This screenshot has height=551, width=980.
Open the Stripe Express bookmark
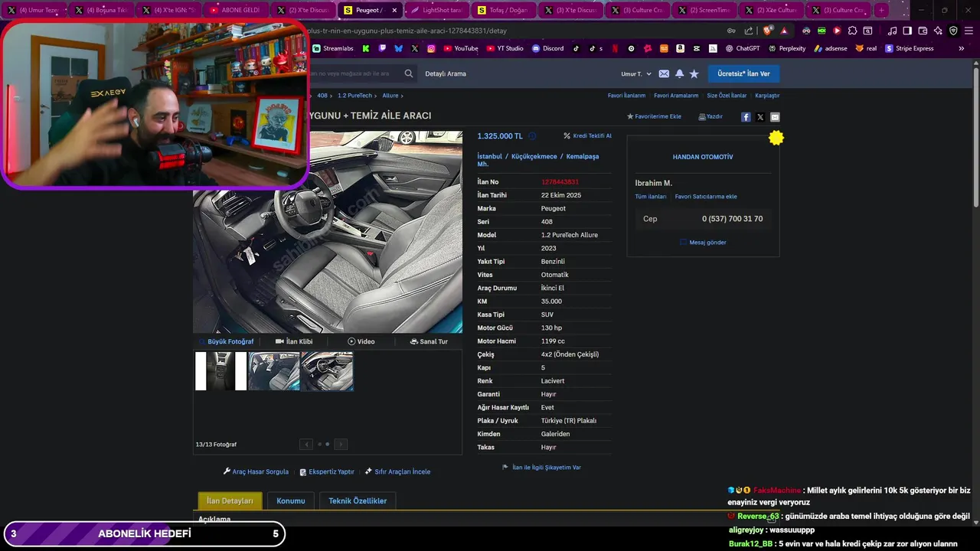(x=909, y=48)
